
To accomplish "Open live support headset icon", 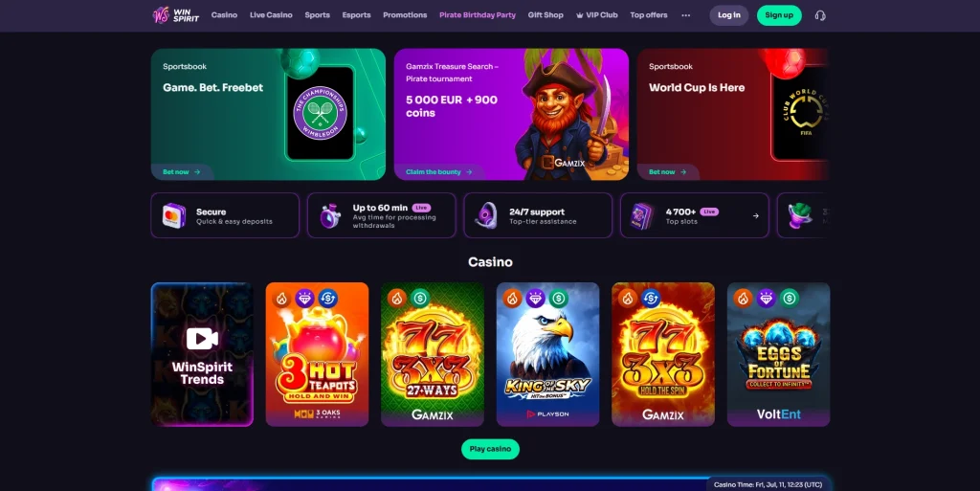I will pyautogui.click(x=820, y=15).
